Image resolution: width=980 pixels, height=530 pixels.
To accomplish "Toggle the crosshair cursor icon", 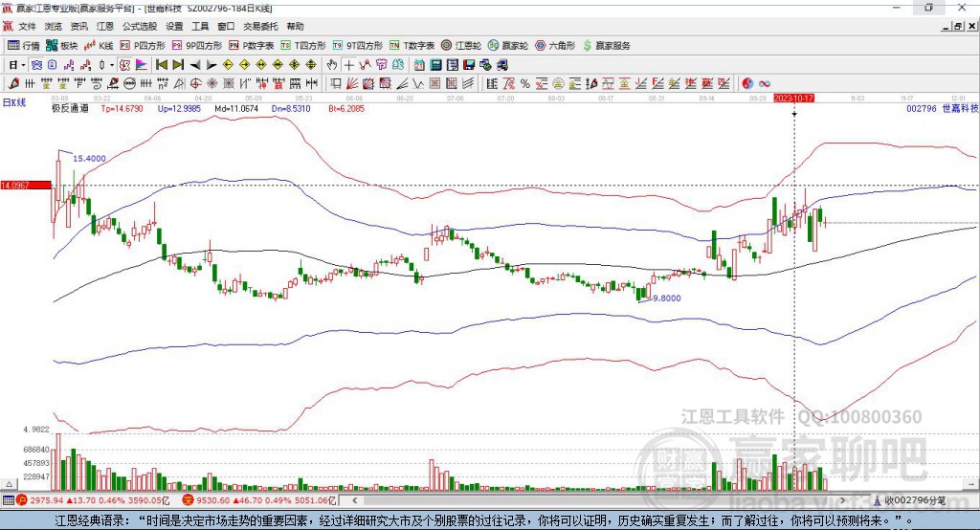I will click(x=348, y=65).
